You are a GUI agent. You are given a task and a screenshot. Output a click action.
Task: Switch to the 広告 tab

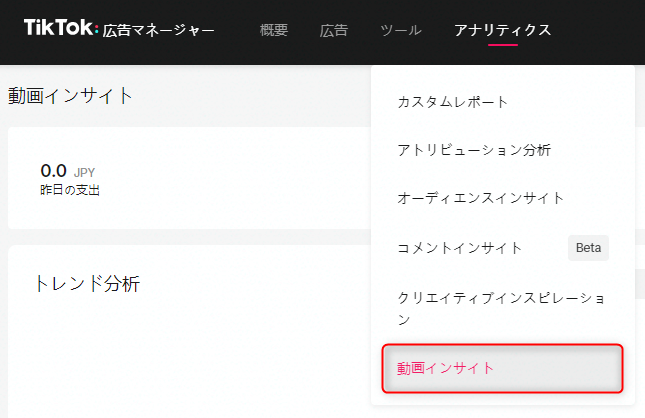[x=334, y=30]
